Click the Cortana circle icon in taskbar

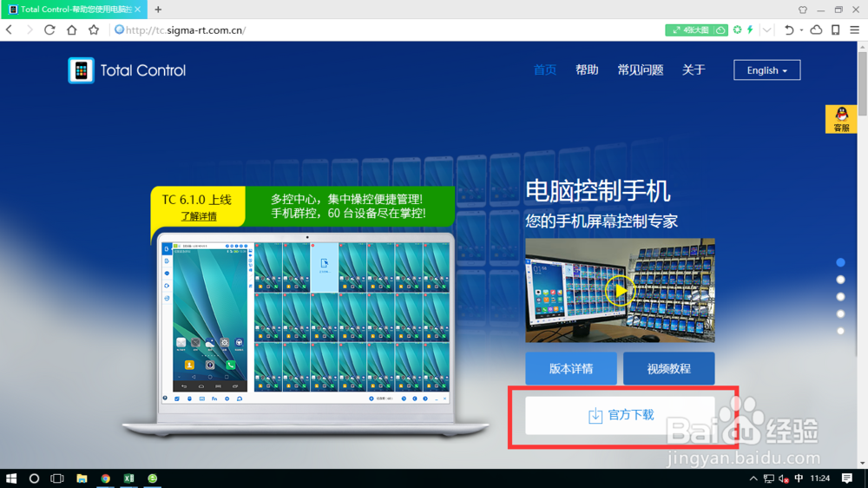[x=35, y=478]
